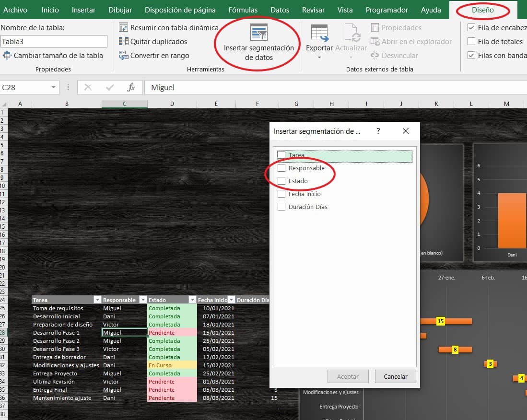The image size is (527, 420).
Task: Click the Gantt bar labeled 3
Action: point(491,363)
